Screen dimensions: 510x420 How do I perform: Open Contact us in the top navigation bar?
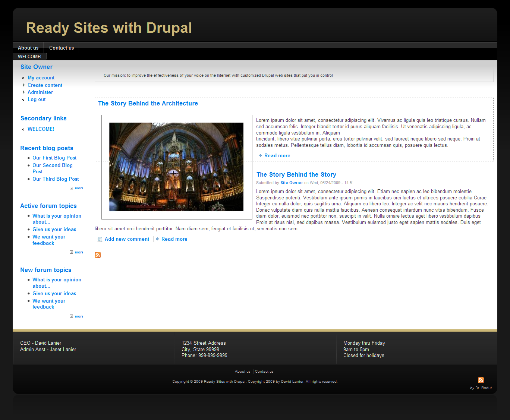point(62,48)
